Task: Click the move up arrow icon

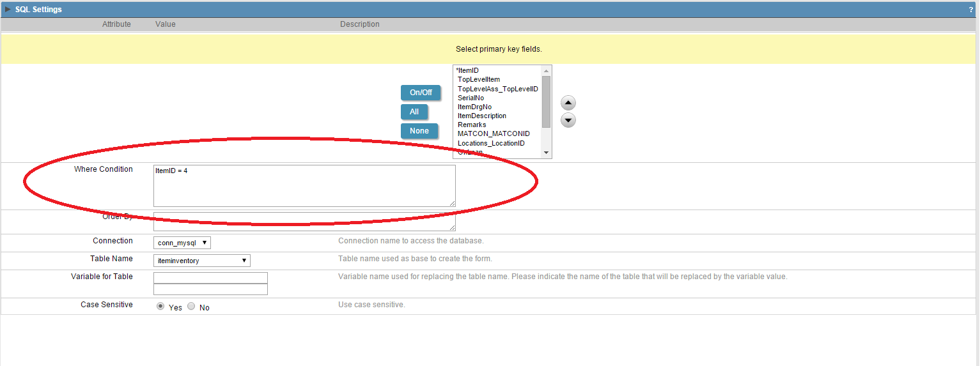Action: (x=568, y=103)
